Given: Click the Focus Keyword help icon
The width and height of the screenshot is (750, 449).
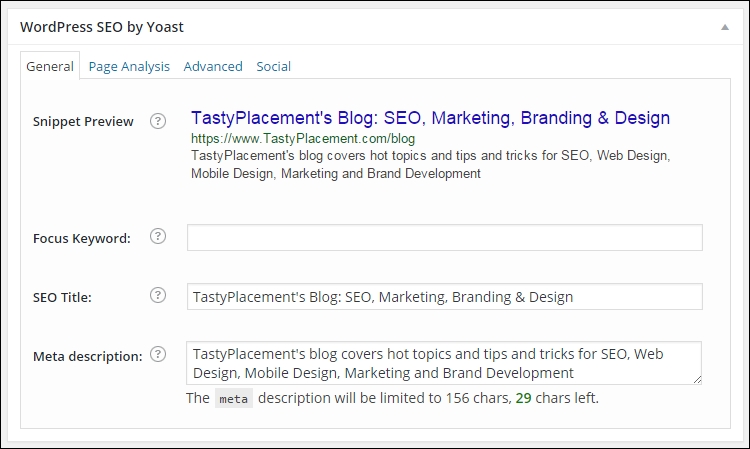Looking at the screenshot, I should (158, 236).
